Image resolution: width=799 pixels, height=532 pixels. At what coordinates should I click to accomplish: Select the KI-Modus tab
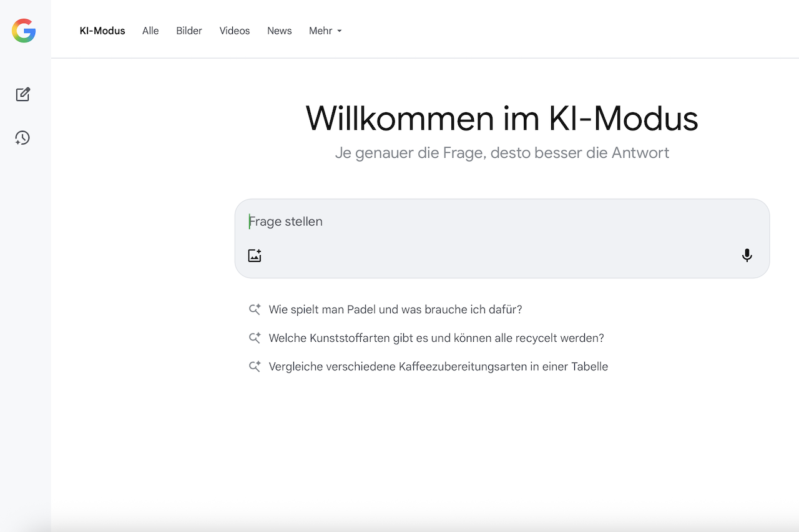click(102, 31)
